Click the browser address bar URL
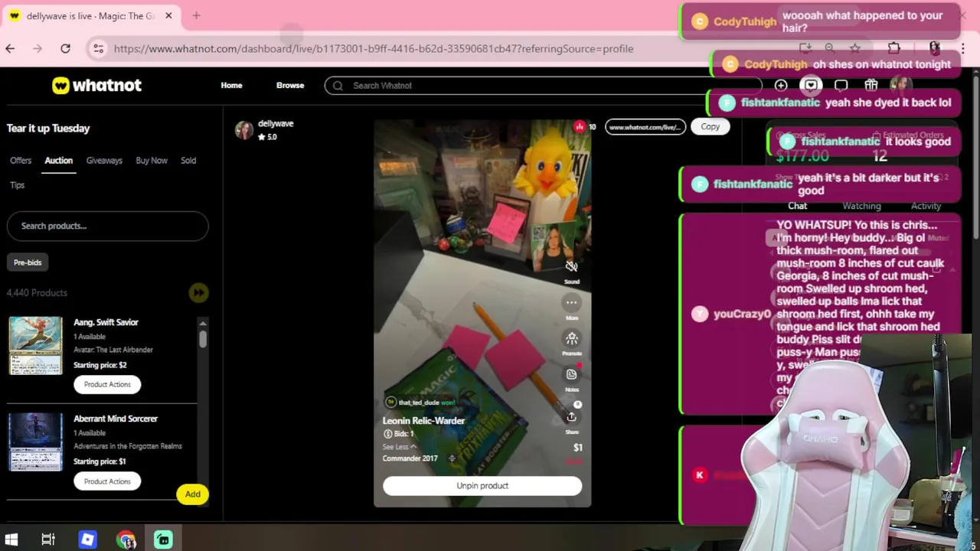Screen dimensions: 980x551 click(374, 48)
